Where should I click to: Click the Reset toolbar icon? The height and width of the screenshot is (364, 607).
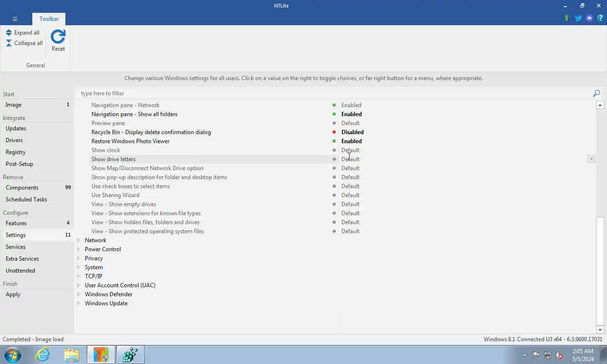[x=58, y=37]
